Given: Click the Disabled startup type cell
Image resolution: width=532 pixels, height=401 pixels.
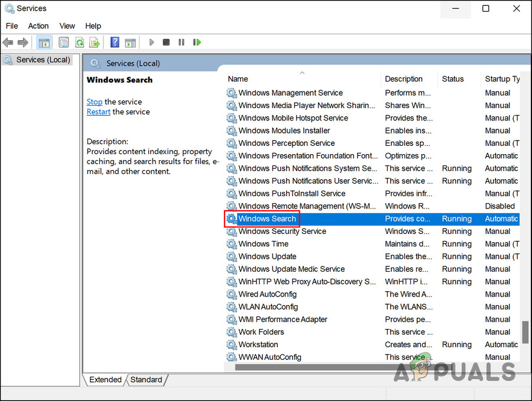Looking at the screenshot, I should 499,206.
